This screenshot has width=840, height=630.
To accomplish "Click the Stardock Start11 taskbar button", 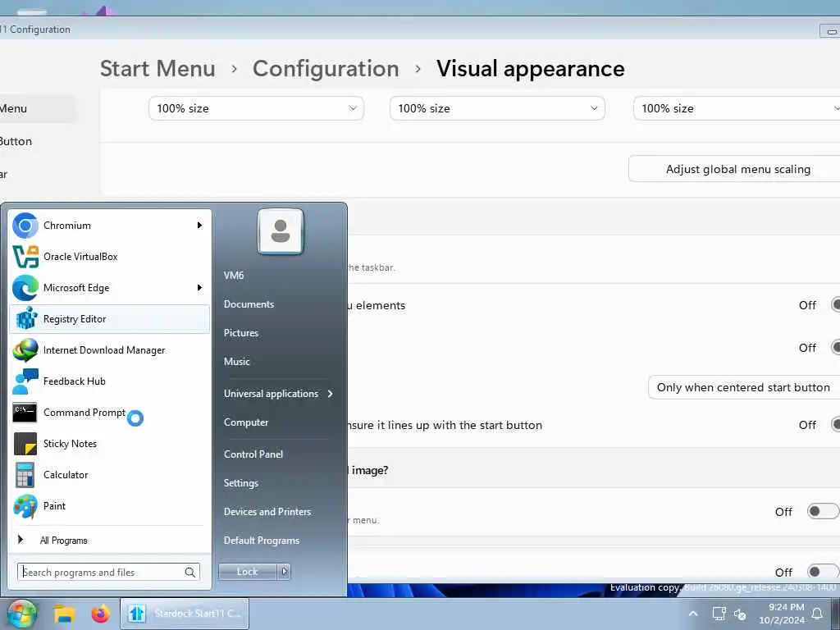I will (x=185, y=614).
